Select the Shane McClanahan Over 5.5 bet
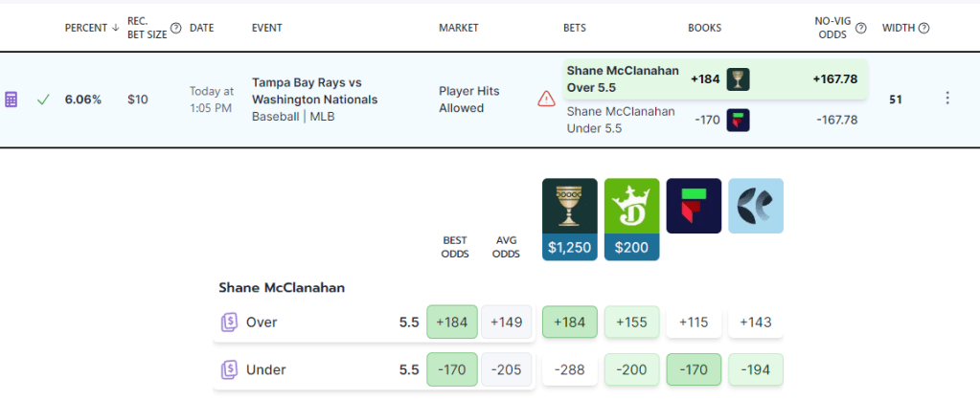Viewport: 980px width, 400px height. 625,78
